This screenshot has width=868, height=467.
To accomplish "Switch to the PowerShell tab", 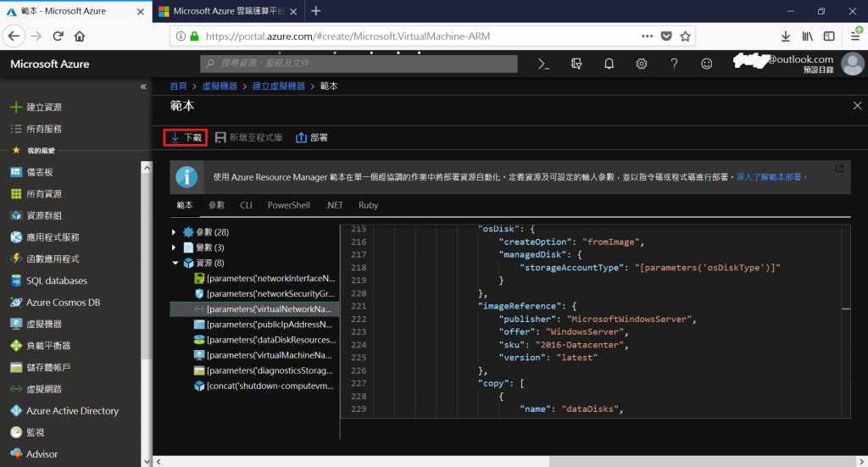I will coord(289,205).
